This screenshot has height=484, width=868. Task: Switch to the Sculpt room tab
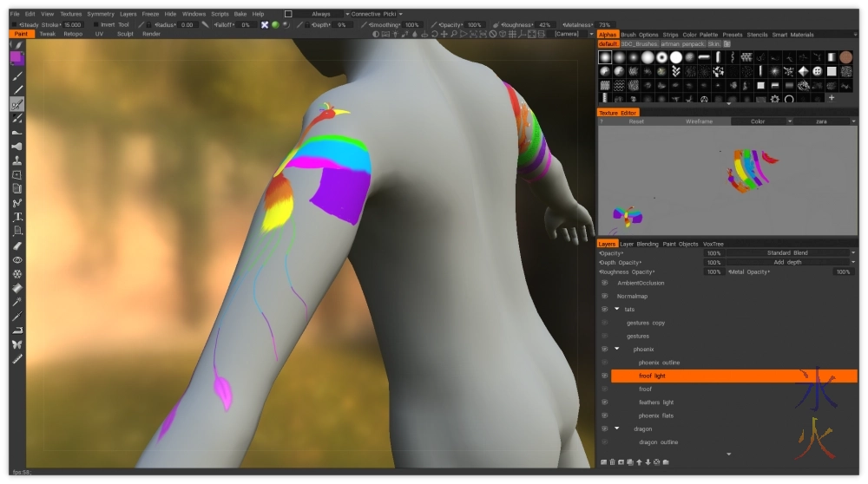126,34
